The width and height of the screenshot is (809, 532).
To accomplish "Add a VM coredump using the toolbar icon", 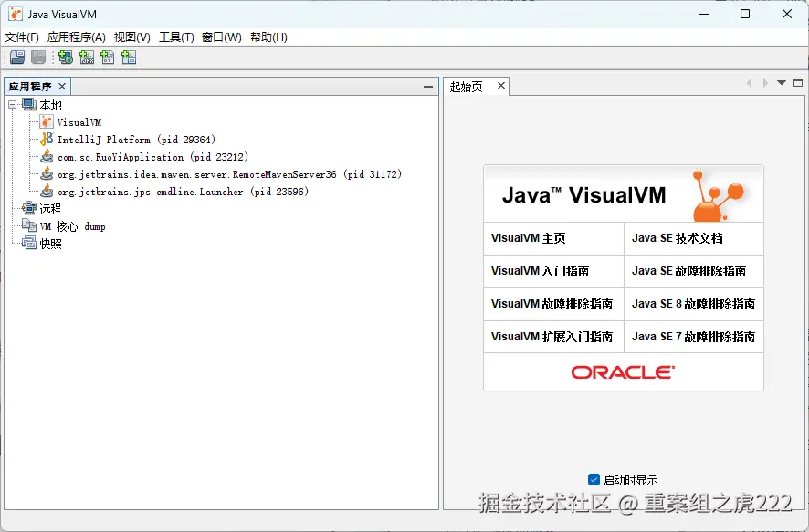I will tap(108, 57).
